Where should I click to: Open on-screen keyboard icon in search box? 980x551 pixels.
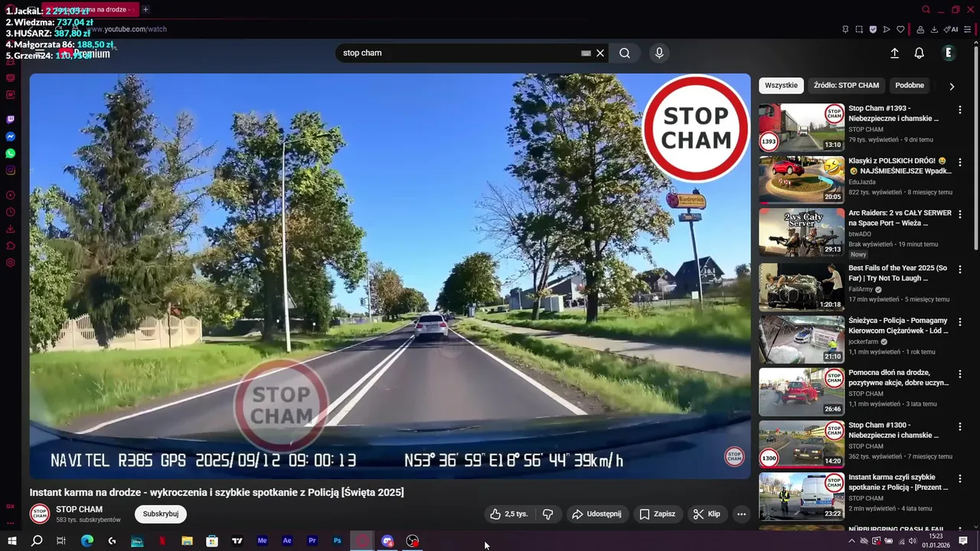pyautogui.click(x=586, y=53)
